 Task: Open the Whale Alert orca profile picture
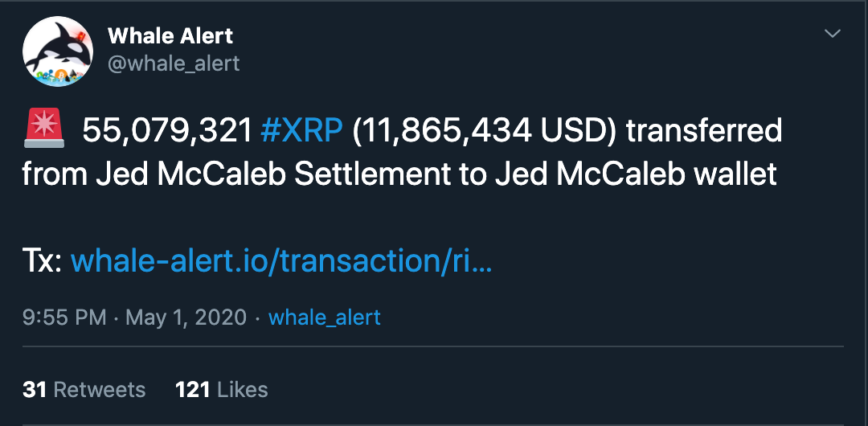click(59, 51)
